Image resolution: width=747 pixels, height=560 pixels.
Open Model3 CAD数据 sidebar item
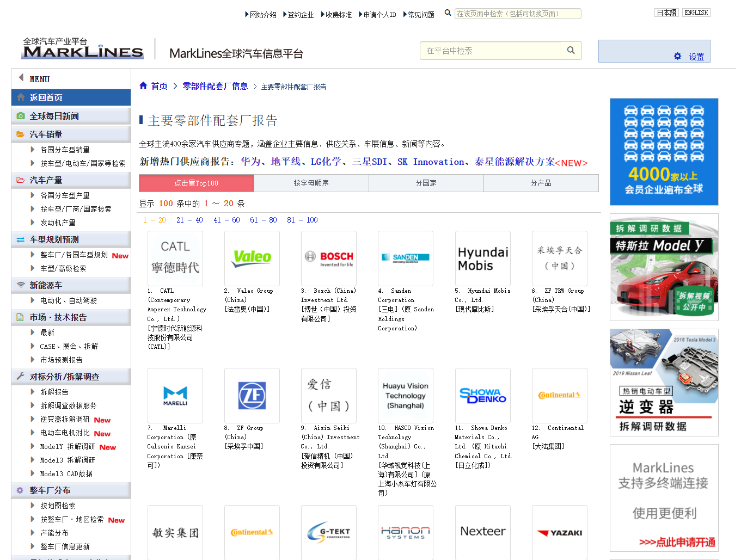click(66, 474)
